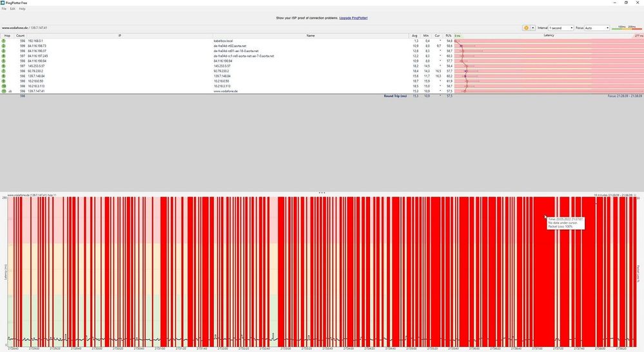Click 139.7.147.41 in hop 11 row
Image resolution: width=644 pixels, height=352 pixels.
pyautogui.click(x=36, y=91)
